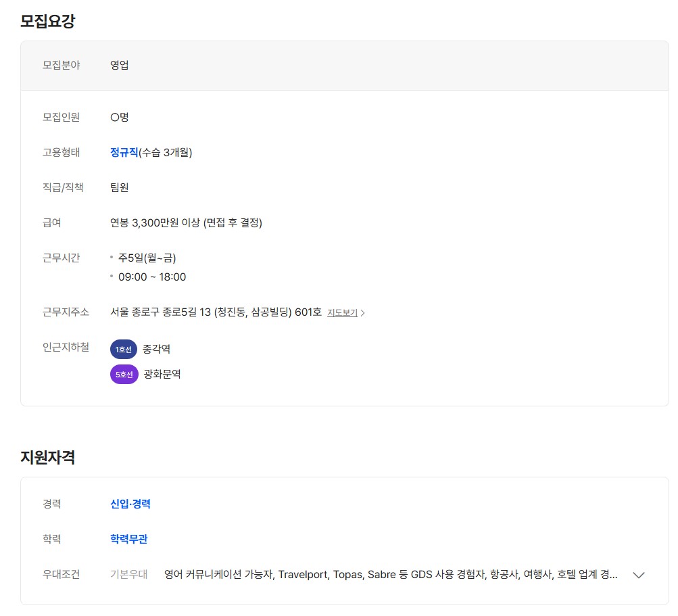Viewport: 678px width, 616px height.
Task: Click the workplace address text in 종로구
Action: coord(216,312)
